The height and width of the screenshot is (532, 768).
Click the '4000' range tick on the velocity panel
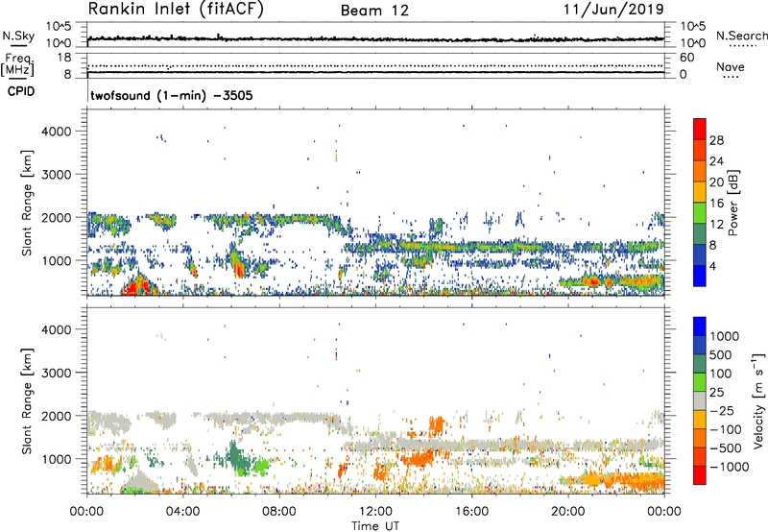point(57,329)
